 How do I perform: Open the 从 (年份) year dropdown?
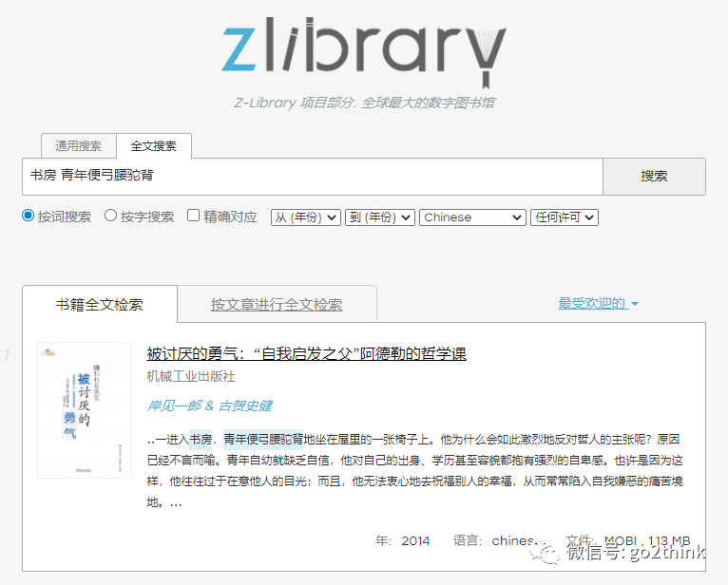tap(306, 217)
